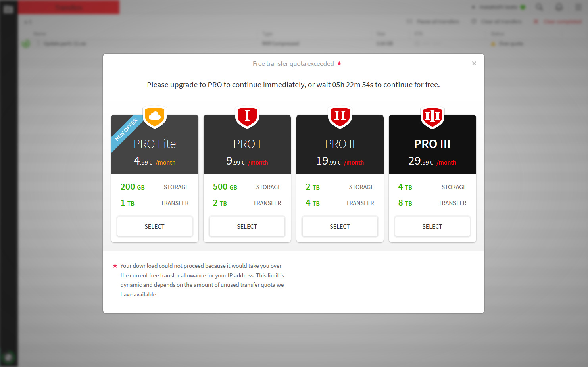Open notifications bell in background MEGA window
The width and height of the screenshot is (588, 367).
click(559, 7)
